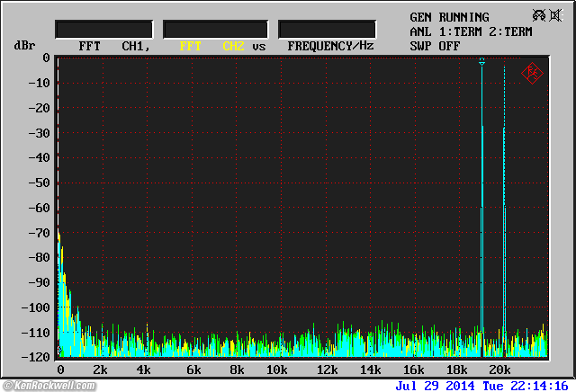
Task: Click the dBr unit label
Action: 24,46
